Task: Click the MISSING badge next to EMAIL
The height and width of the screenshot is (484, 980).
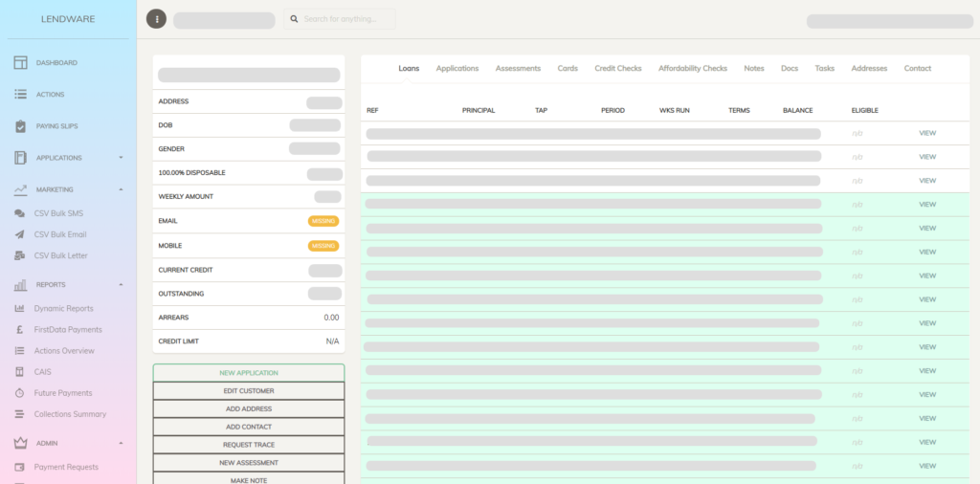Action: 323,221
